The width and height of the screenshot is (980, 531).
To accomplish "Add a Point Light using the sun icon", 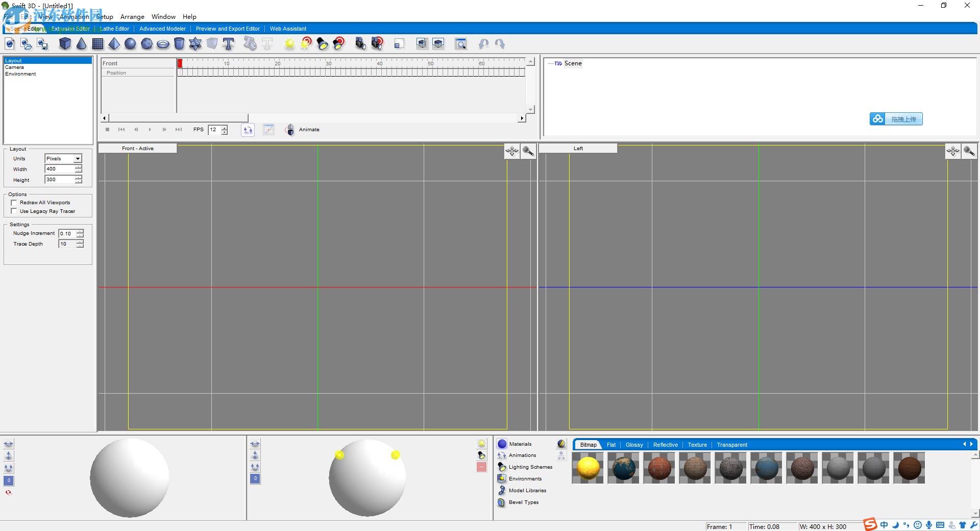I will [x=290, y=44].
